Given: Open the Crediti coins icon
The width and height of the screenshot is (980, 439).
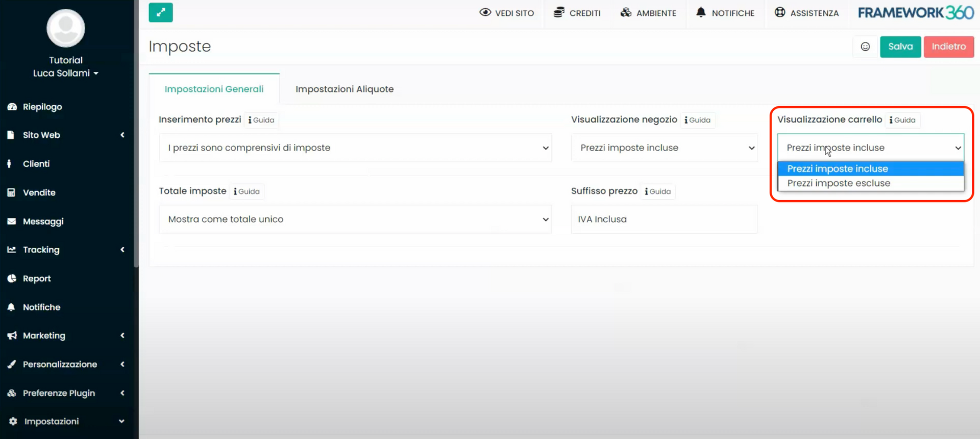Looking at the screenshot, I should 559,13.
